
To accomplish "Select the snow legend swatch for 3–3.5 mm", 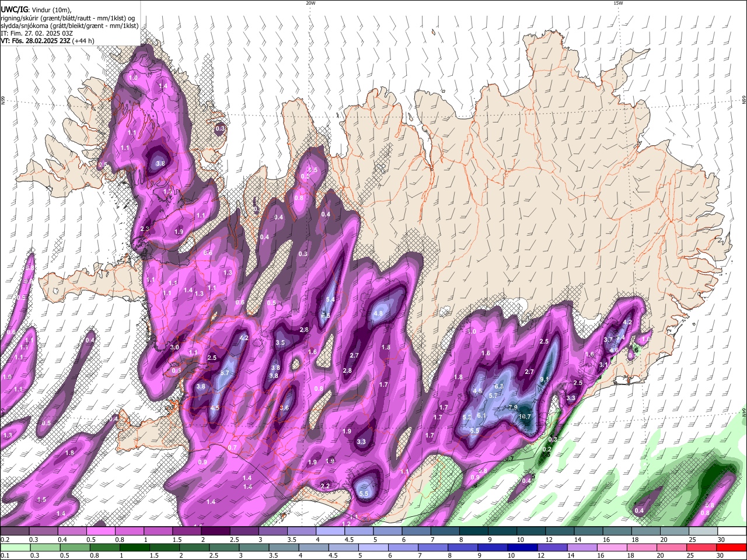I will (273, 531).
